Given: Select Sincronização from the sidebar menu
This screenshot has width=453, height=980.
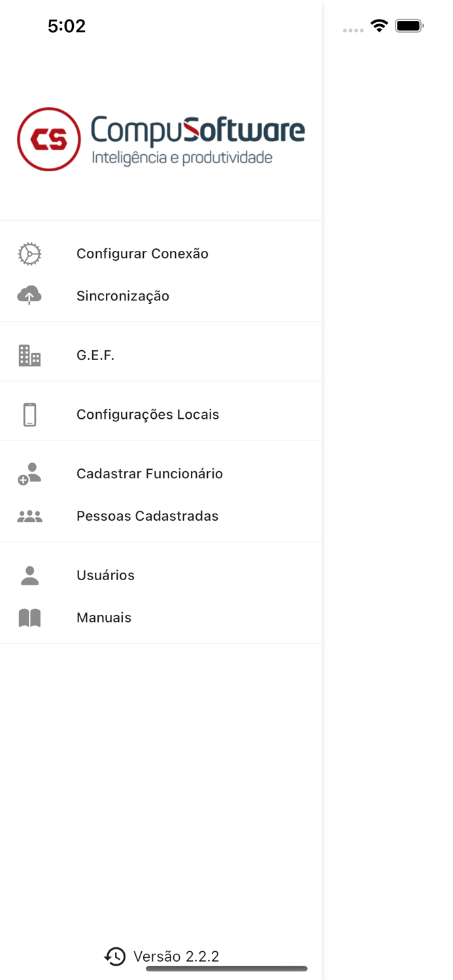Looking at the screenshot, I should pyautogui.click(x=123, y=295).
